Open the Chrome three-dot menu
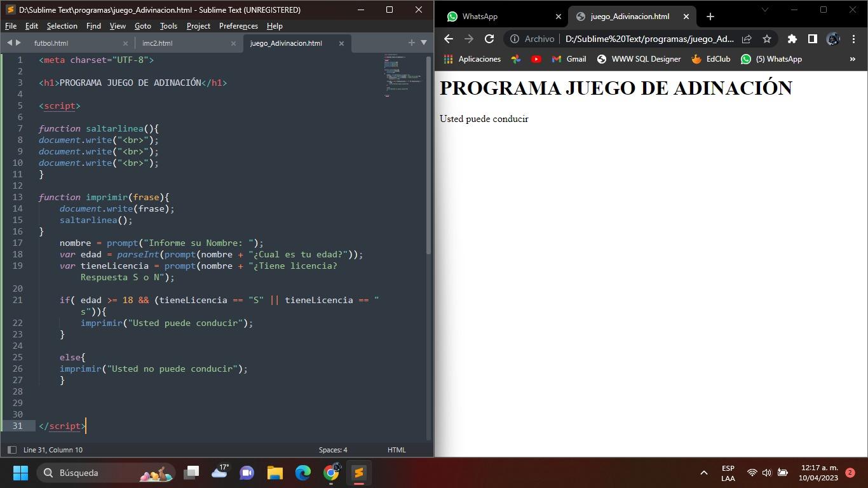Viewport: 868px width, 488px height. pos(853,39)
